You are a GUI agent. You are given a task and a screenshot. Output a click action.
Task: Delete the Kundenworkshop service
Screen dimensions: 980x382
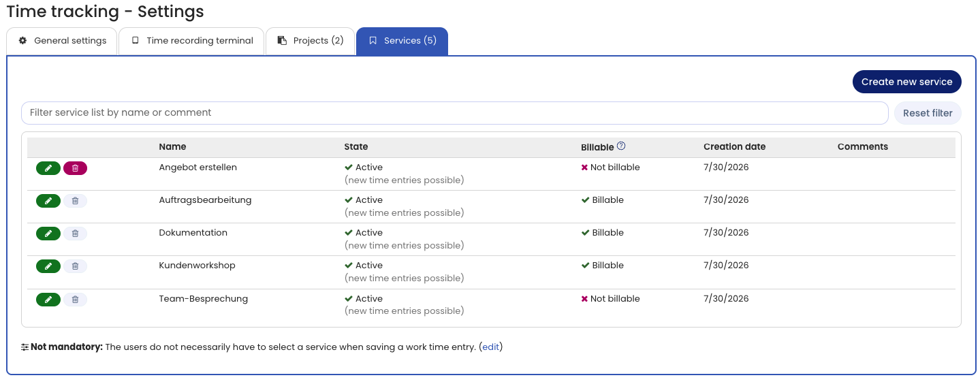[x=75, y=266]
